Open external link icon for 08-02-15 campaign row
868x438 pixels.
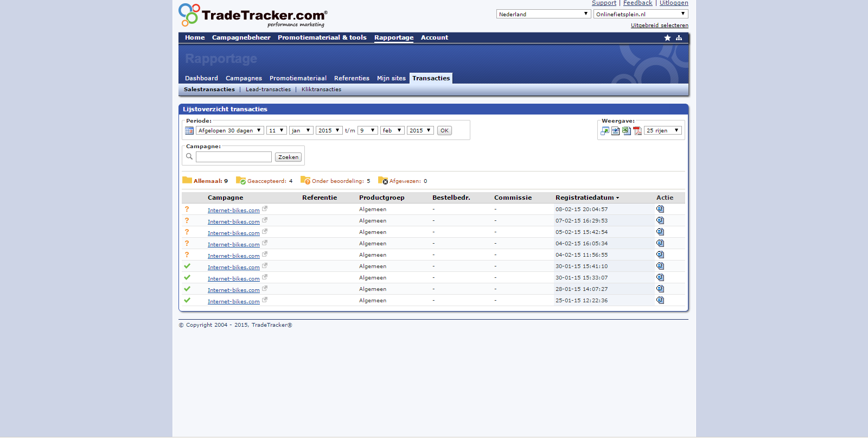(265, 208)
